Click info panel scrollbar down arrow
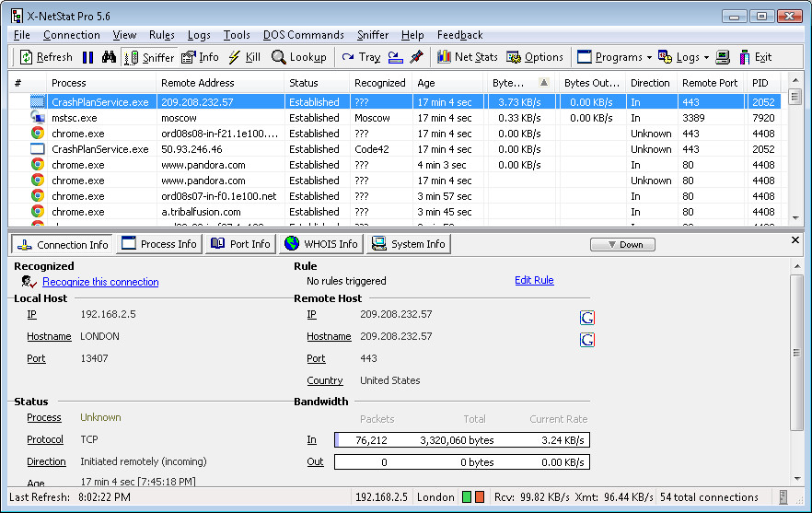This screenshot has width=812, height=513. 795,478
